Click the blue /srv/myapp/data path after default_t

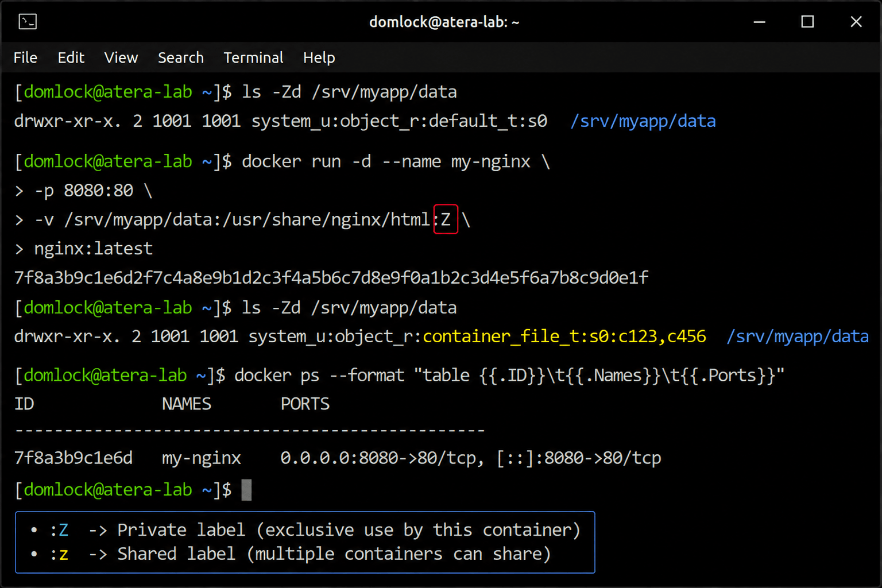click(643, 121)
